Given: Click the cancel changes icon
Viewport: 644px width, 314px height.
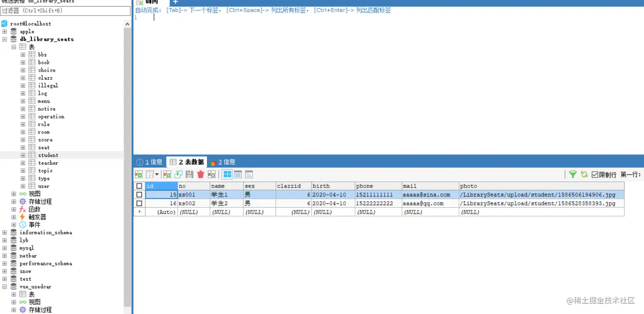Looking at the screenshot, I should (212, 174).
